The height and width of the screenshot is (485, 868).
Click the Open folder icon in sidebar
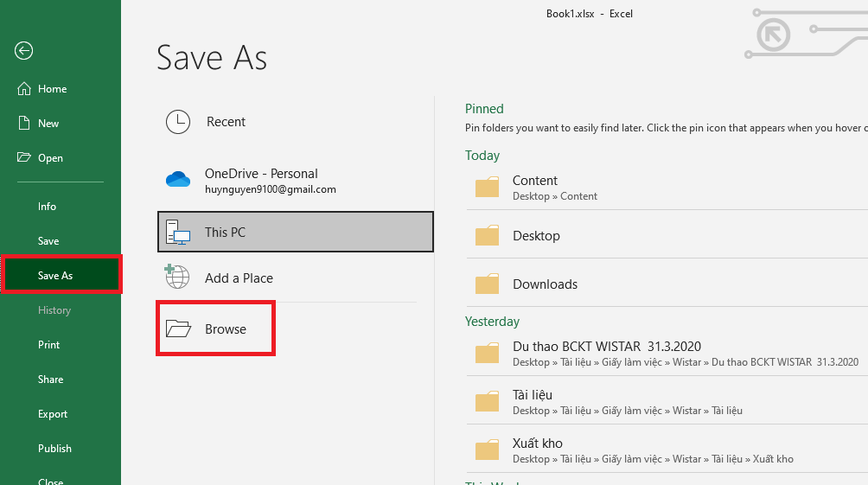pyautogui.click(x=24, y=158)
